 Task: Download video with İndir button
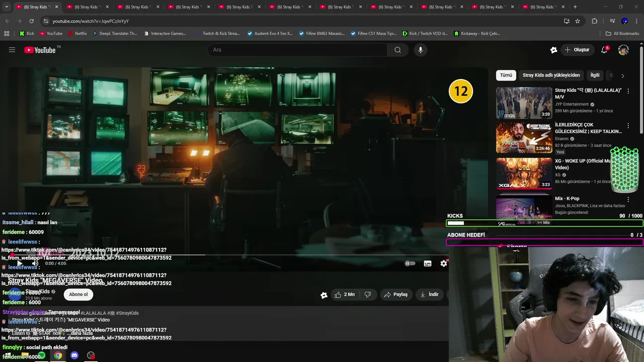429,295
